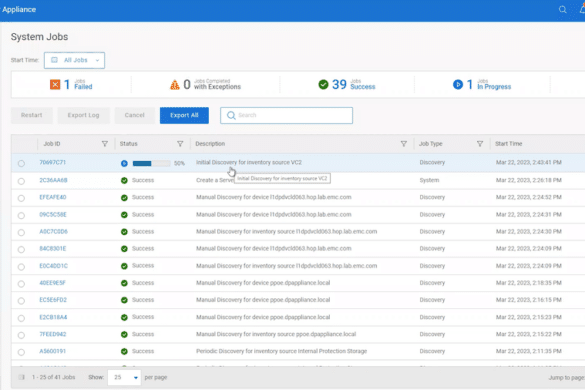
Task: Click in-progress status icon for job 70697C71
Action: click(124, 163)
